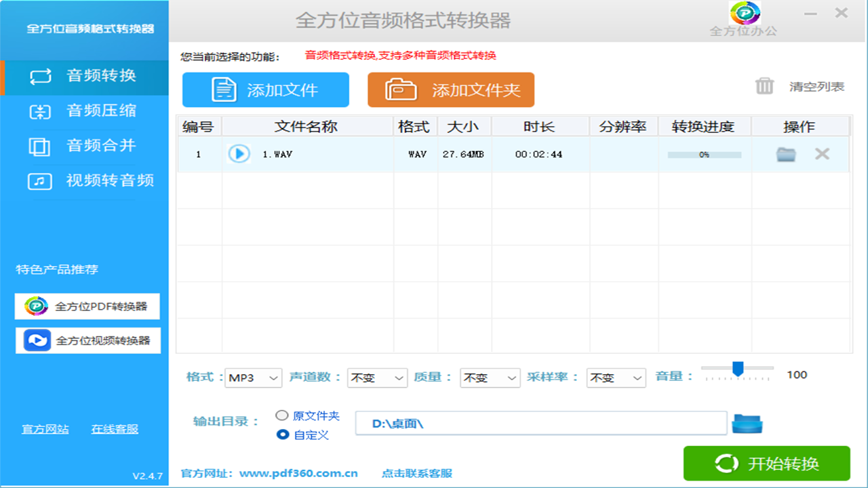Open output folder for 1.WAV row
The image size is (868, 488).
coord(786,155)
